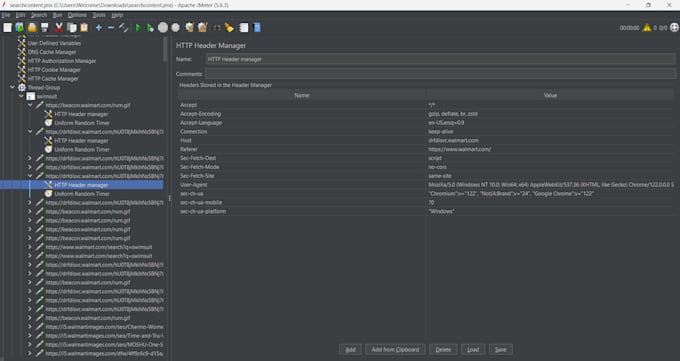Click the Load button
The height and width of the screenshot is (361, 680).
[x=473, y=349]
